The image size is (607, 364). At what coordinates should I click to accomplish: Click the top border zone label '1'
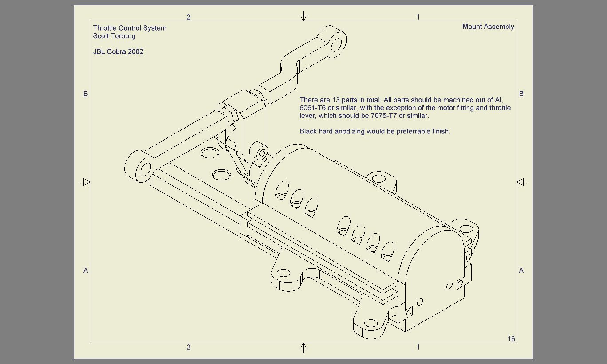click(x=418, y=17)
